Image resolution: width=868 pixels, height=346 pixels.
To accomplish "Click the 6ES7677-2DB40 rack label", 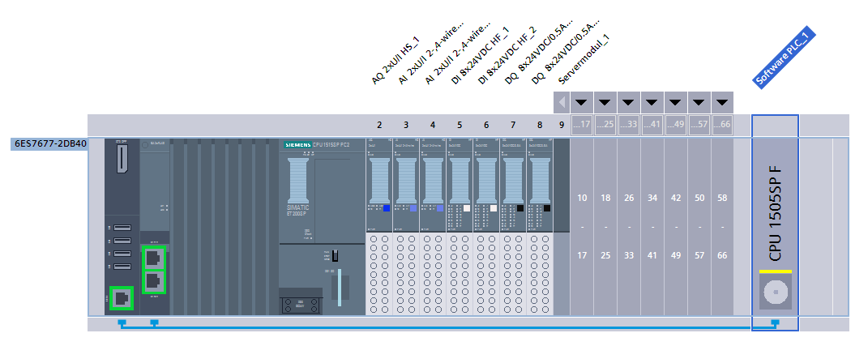I will [x=49, y=145].
